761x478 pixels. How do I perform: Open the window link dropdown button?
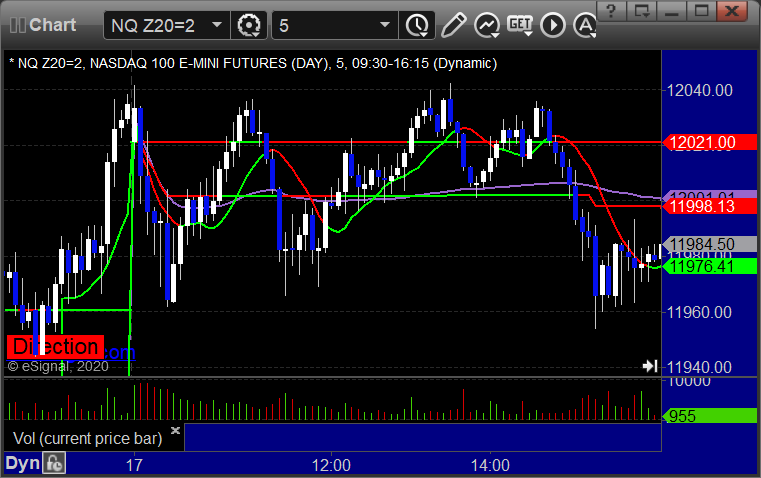pos(641,10)
